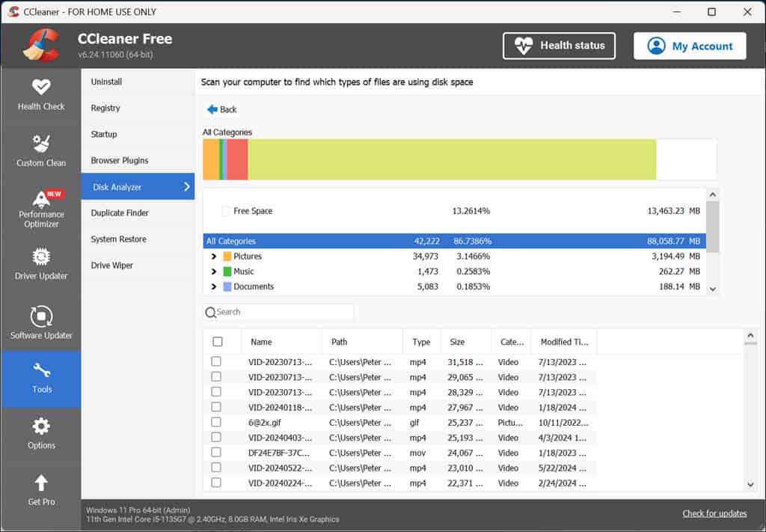
Task: Open Health Check from the sidebar
Action: pos(41,95)
